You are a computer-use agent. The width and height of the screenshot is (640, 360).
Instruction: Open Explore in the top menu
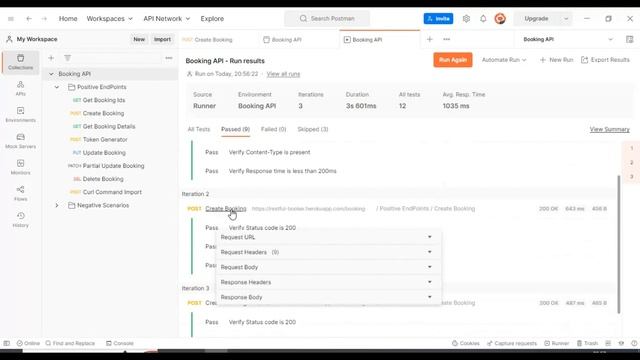212,19
